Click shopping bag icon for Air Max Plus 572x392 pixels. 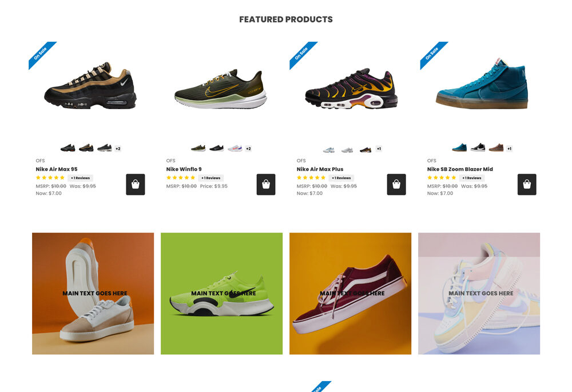[x=396, y=185]
